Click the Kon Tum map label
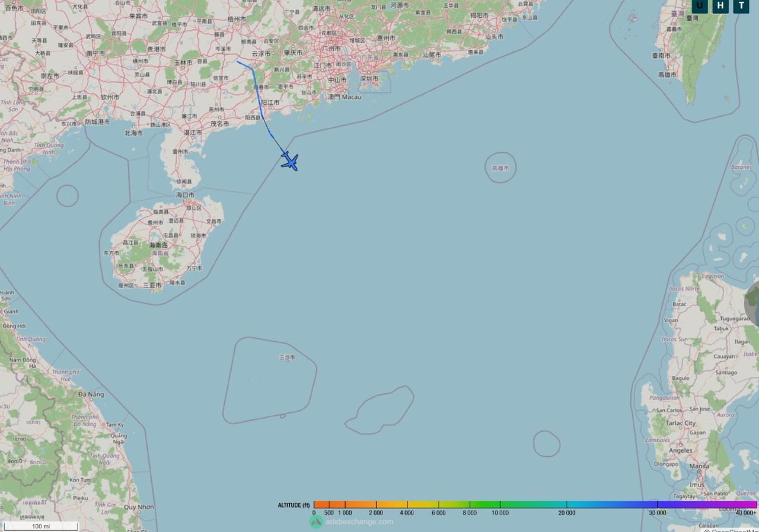The image size is (759, 532). coord(79,480)
